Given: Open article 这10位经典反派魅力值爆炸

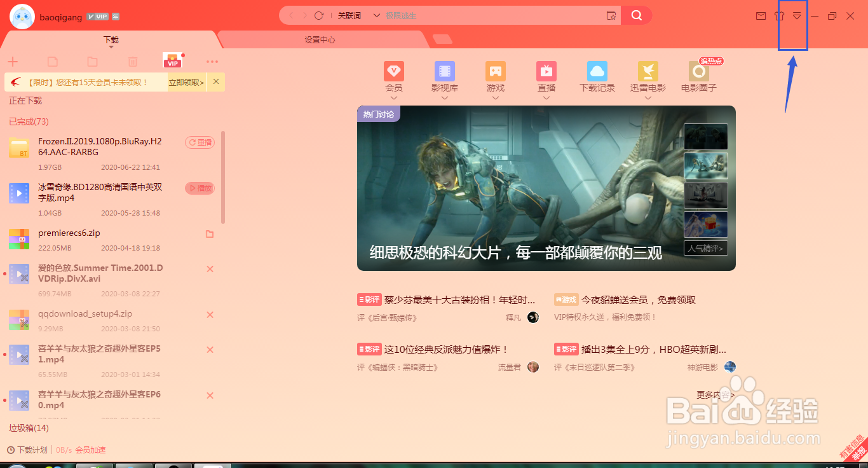Looking at the screenshot, I should tap(447, 349).
